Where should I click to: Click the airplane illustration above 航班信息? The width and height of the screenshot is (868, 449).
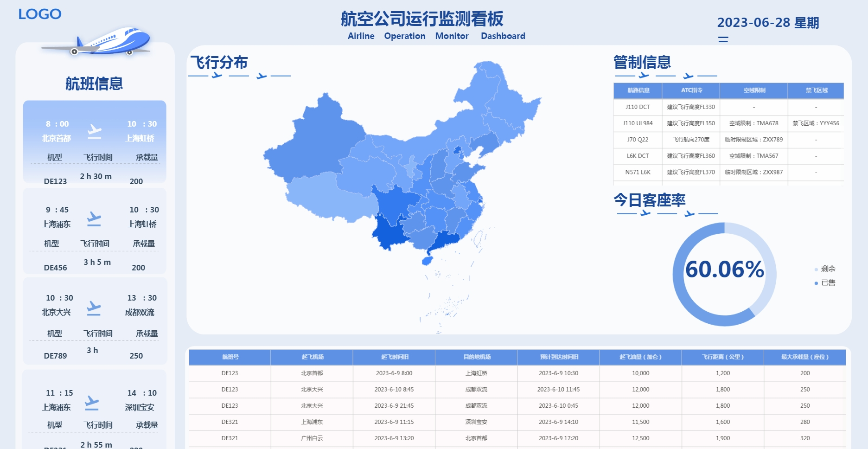97,41
